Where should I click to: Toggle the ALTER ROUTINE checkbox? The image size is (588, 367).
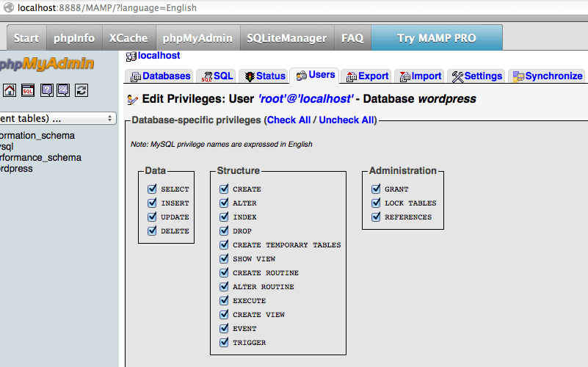[224, 286]
